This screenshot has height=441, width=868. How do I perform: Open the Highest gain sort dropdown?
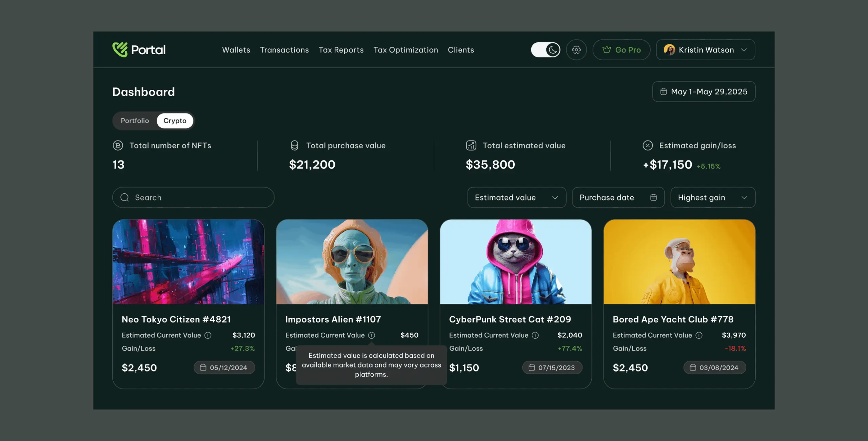point(713,197)
